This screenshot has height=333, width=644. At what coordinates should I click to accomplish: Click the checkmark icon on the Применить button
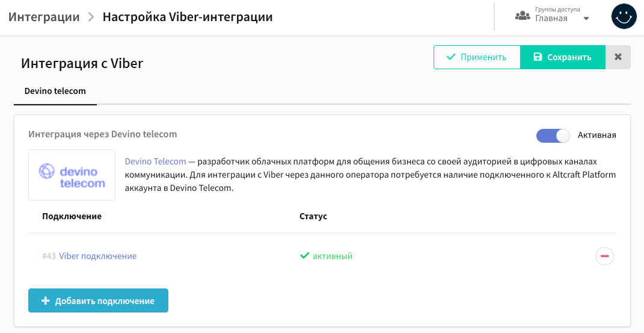451,57
